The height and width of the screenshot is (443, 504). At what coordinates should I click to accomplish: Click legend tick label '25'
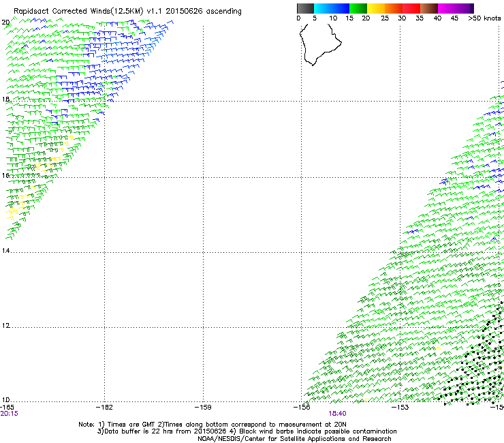tap(385, 18)
